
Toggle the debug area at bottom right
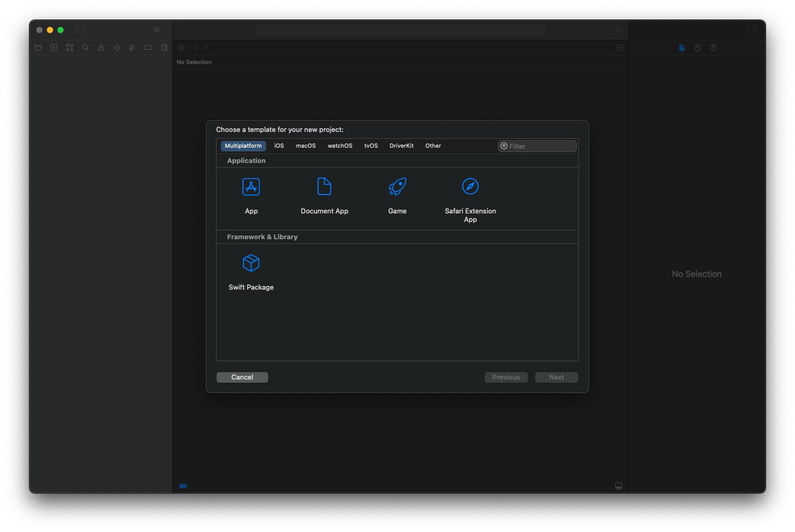coord(618,486)
